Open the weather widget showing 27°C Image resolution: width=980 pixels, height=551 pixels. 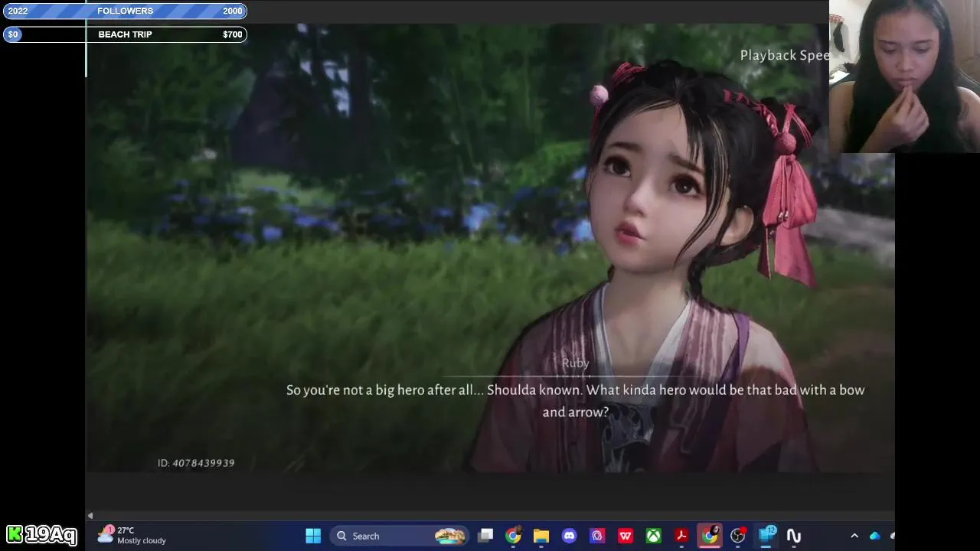tap(131, 535)
